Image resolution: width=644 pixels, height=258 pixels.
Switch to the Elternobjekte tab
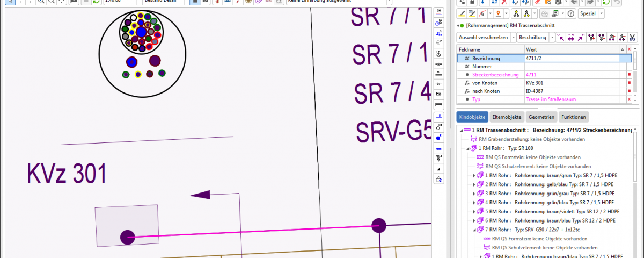coord(507,117)
